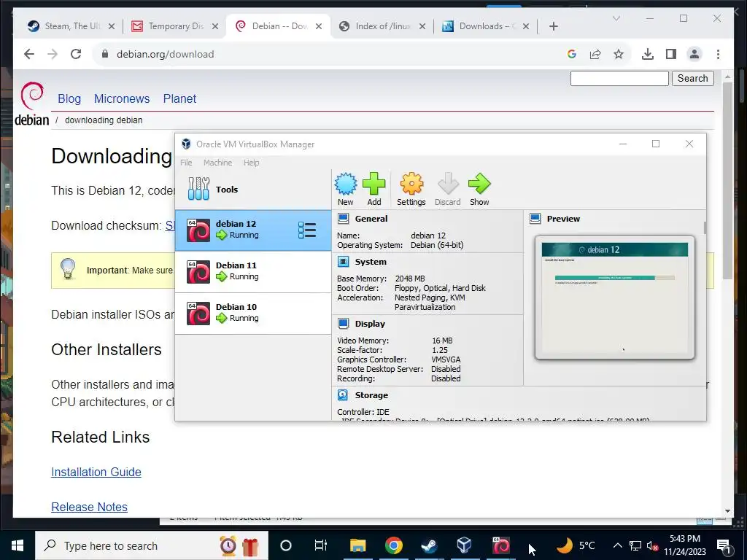Click the Google icon in address bar
The height and width of the screenshot is (560, 747).
pos(572,54)
